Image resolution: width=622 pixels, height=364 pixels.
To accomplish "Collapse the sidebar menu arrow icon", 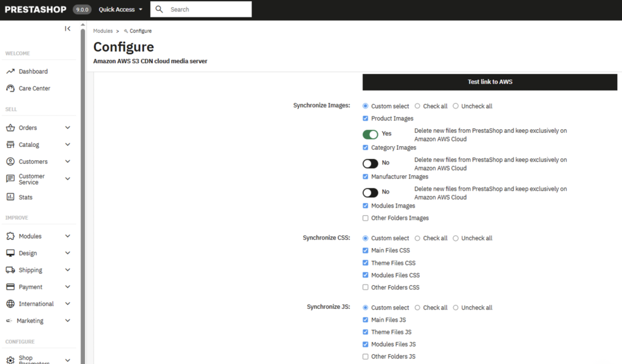I will [x=67, y=29].
